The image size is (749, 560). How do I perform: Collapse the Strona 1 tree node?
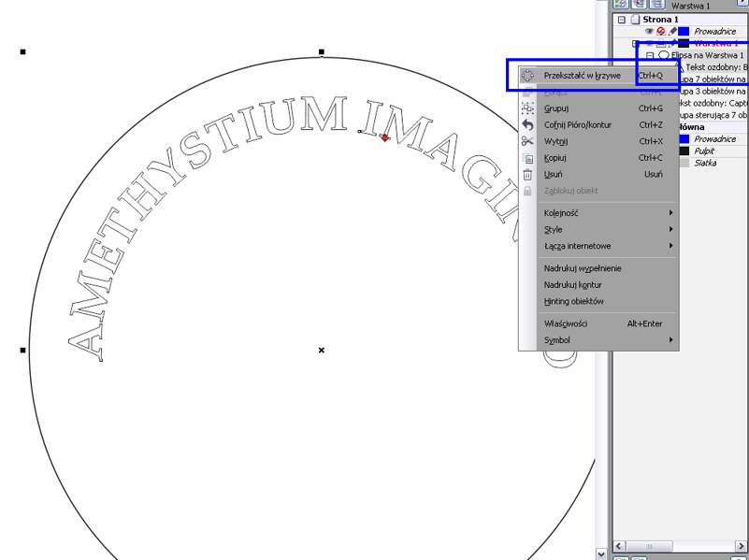pyautogui.click(x=622, y=20)
